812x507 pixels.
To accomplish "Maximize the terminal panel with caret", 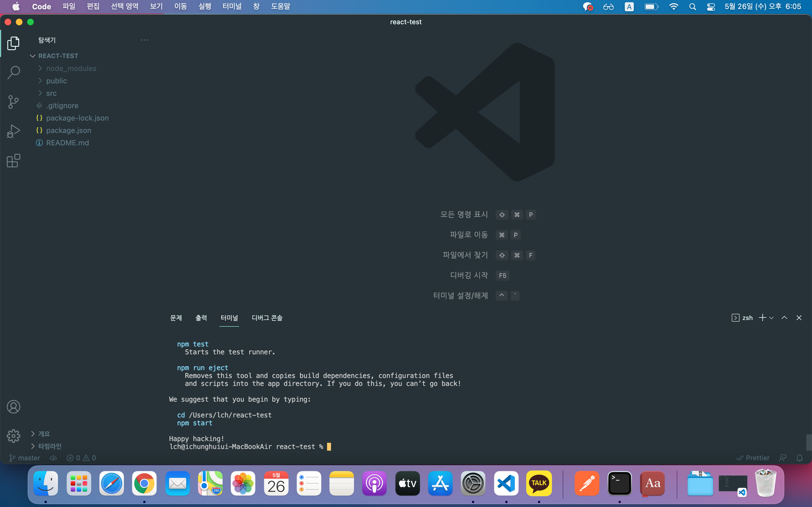I will [x=784, y=317].
